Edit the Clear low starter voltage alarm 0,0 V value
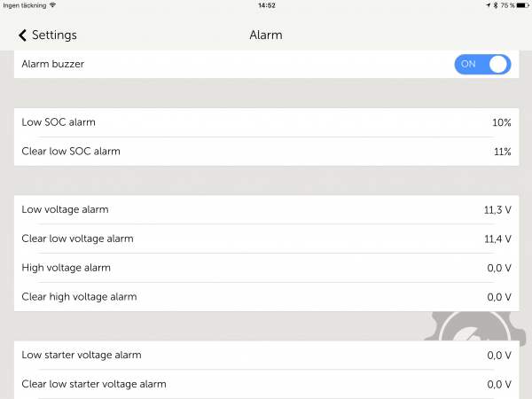The width and height of the screenshot is (532, 399). point(499,385)
